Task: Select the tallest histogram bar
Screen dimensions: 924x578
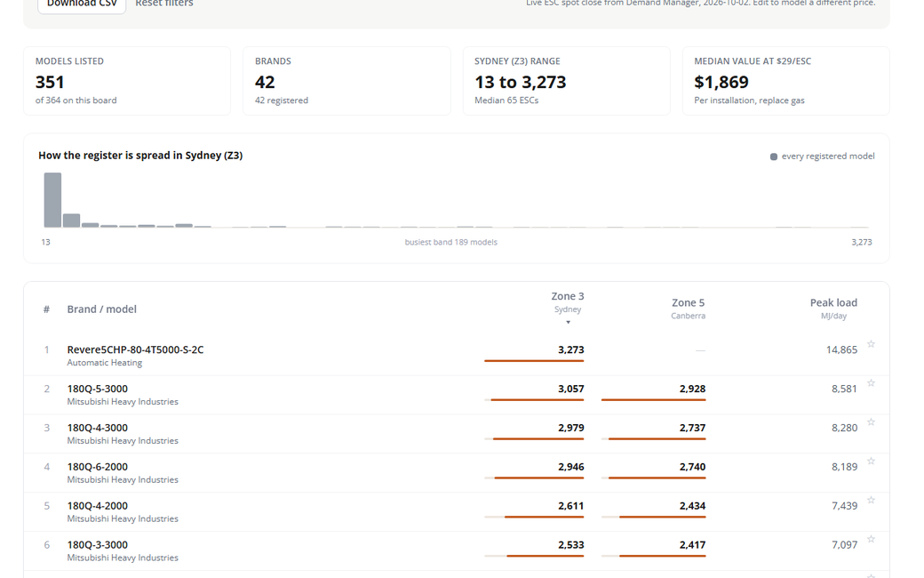Action: [52, 200]
